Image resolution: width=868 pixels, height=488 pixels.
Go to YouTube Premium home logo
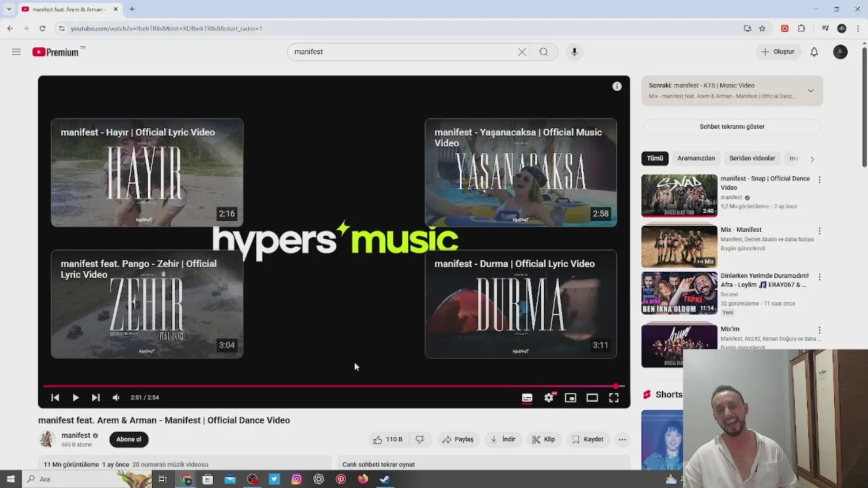(56, 52)
